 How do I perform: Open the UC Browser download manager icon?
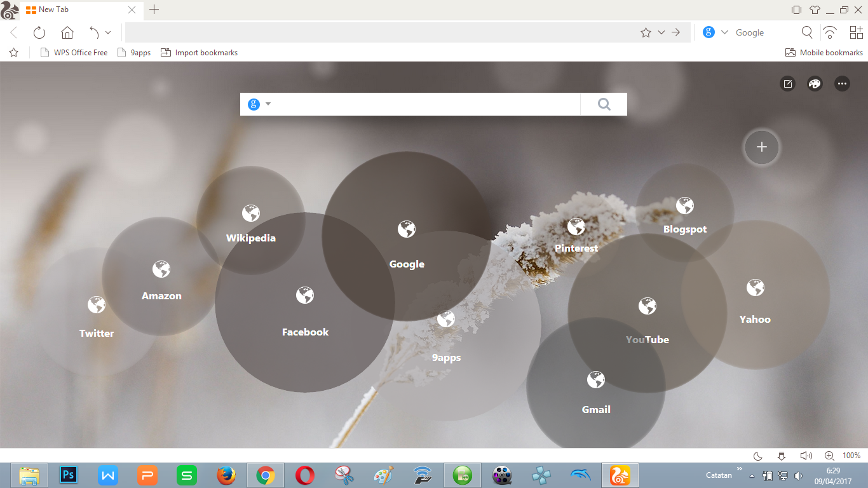tap(781, 456)
